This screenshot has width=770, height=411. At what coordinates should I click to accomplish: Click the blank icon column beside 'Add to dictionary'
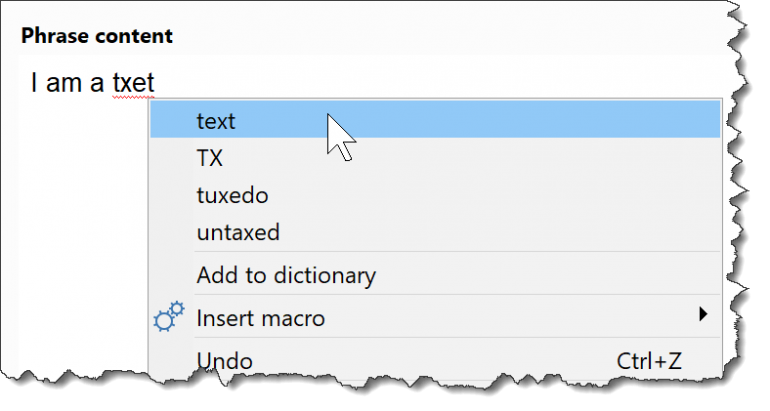click(172, 274)
